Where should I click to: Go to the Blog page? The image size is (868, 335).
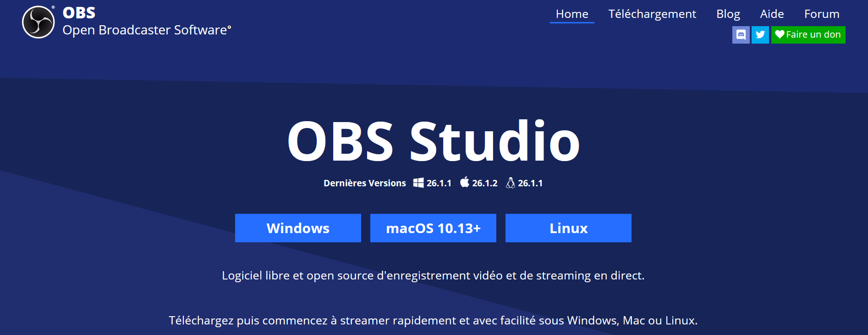[x=728, y=14]
